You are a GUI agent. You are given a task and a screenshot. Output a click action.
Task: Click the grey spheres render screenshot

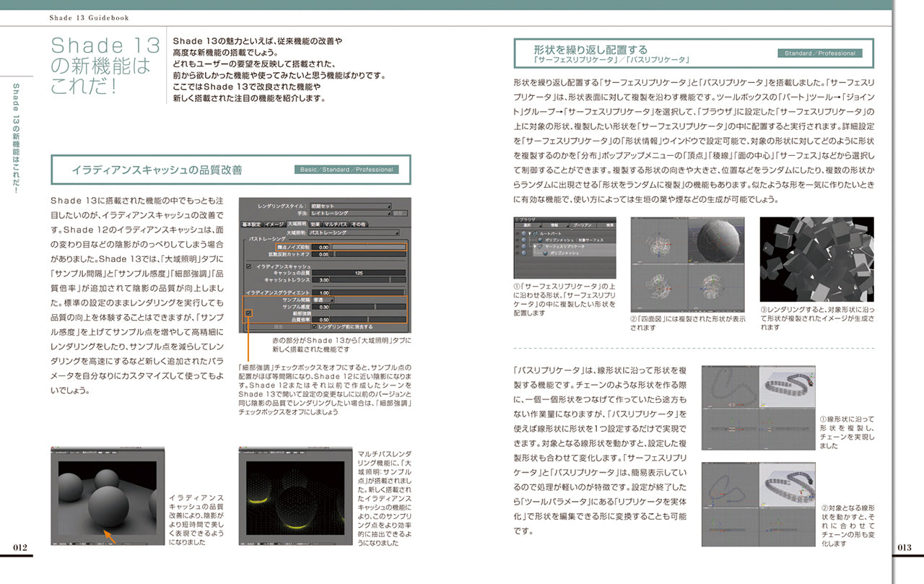106,495
